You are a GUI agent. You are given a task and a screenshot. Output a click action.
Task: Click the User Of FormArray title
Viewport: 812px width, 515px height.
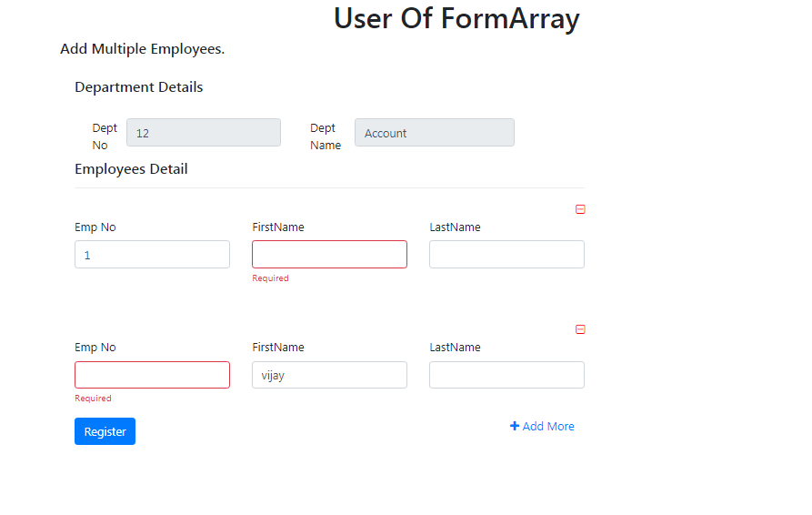point(456,18)
